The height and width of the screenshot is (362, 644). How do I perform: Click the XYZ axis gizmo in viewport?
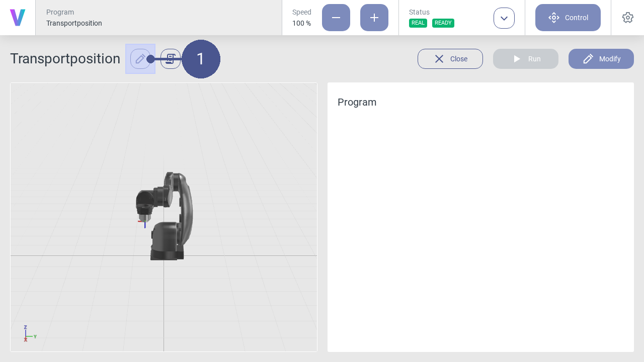(28, 334)
